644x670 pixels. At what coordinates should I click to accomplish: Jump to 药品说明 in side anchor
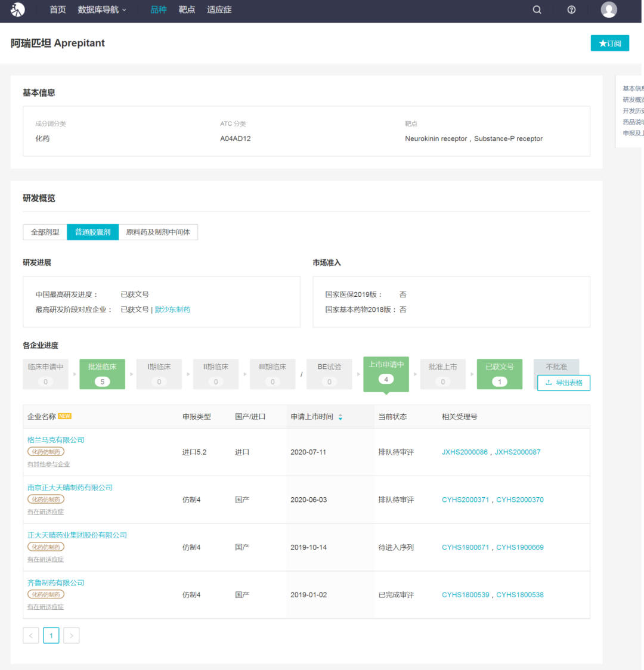click(633, 122)
